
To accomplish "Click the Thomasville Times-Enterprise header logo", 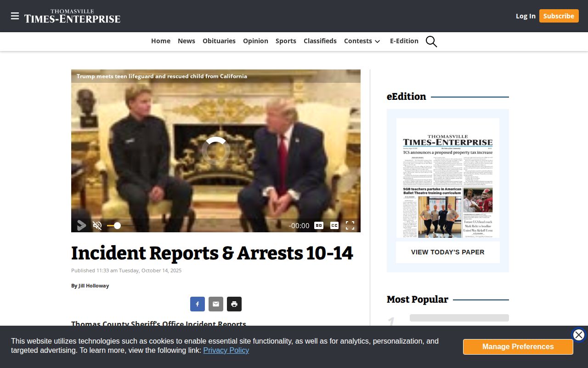I will [72, 16].
